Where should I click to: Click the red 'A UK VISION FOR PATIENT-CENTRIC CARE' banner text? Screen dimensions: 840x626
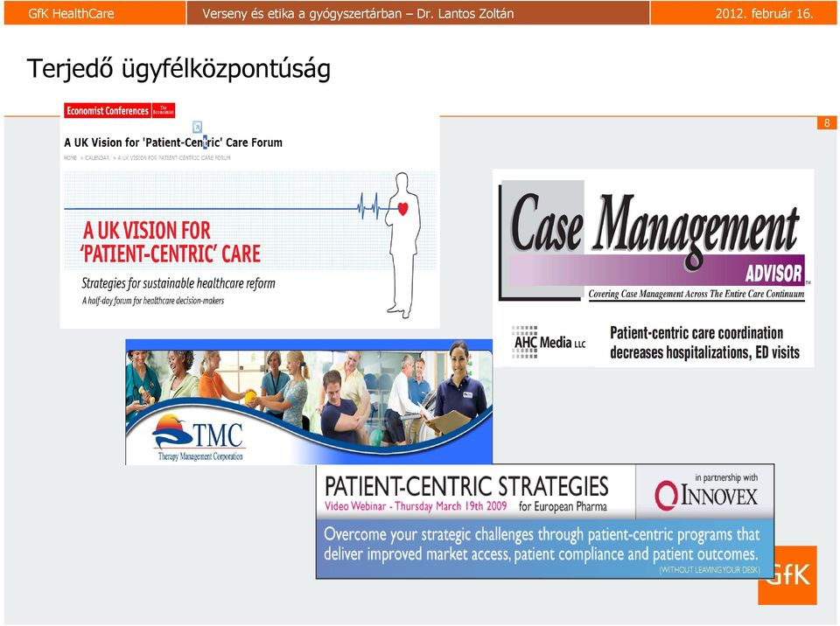(x=171, y=242)
